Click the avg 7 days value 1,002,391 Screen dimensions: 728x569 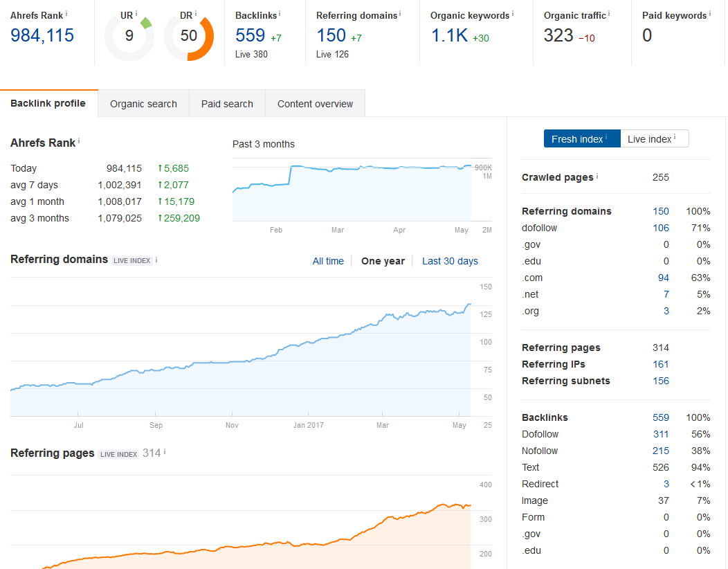coord(119,185)
